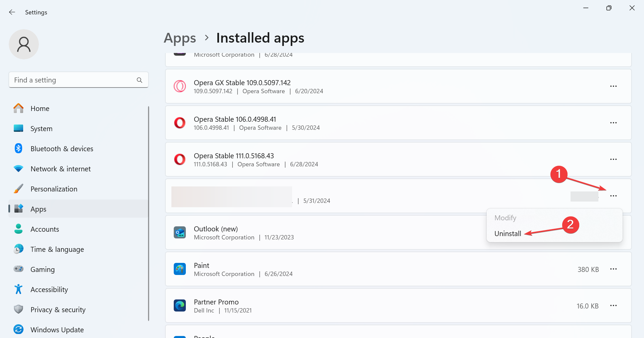Click the Personalization paintbrush icon

(18, 188)
